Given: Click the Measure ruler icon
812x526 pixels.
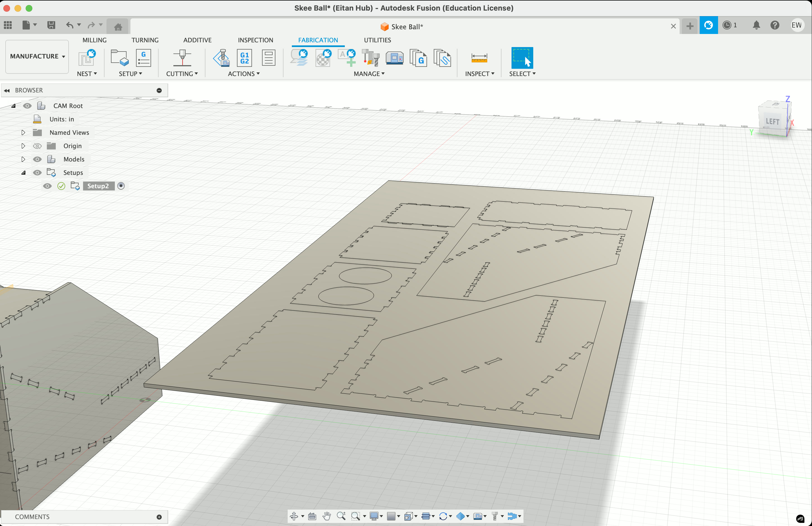Looking at the screenshot, I should click(x=479, y=58).
